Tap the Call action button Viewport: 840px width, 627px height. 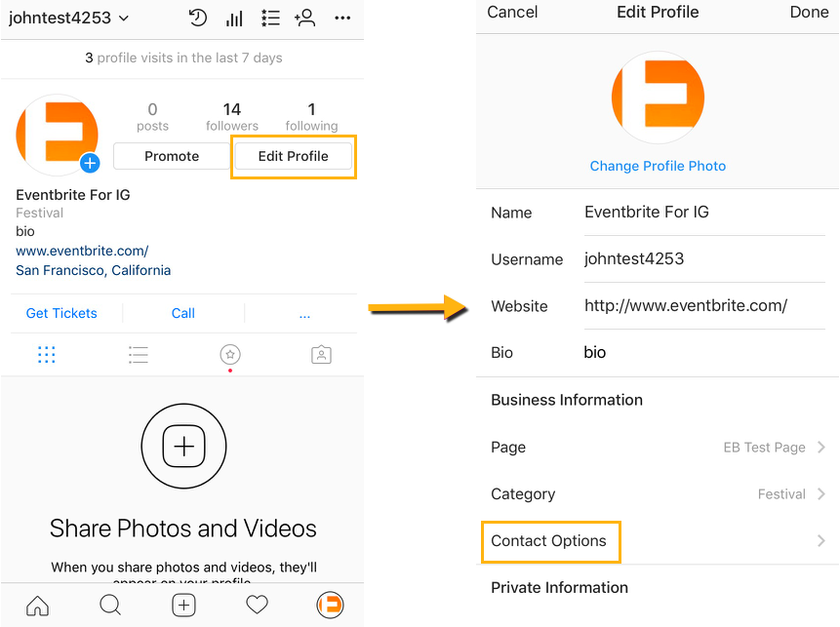(183, 313)
